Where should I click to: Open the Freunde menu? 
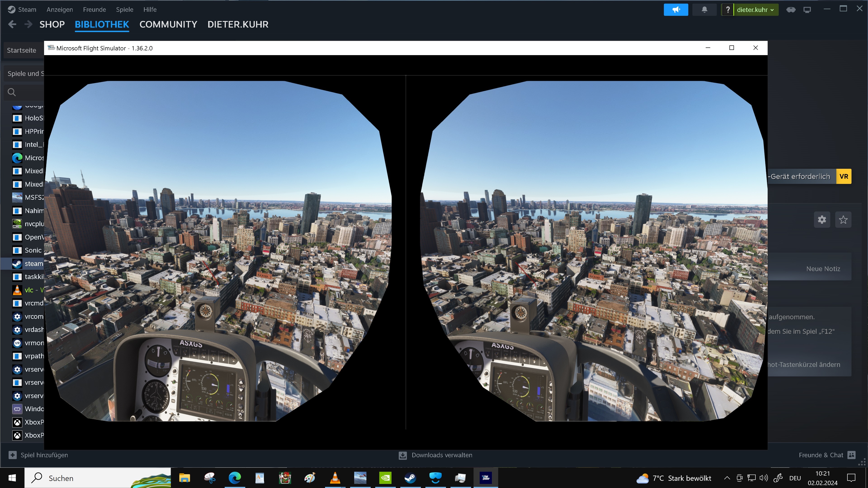coord(94,9)
